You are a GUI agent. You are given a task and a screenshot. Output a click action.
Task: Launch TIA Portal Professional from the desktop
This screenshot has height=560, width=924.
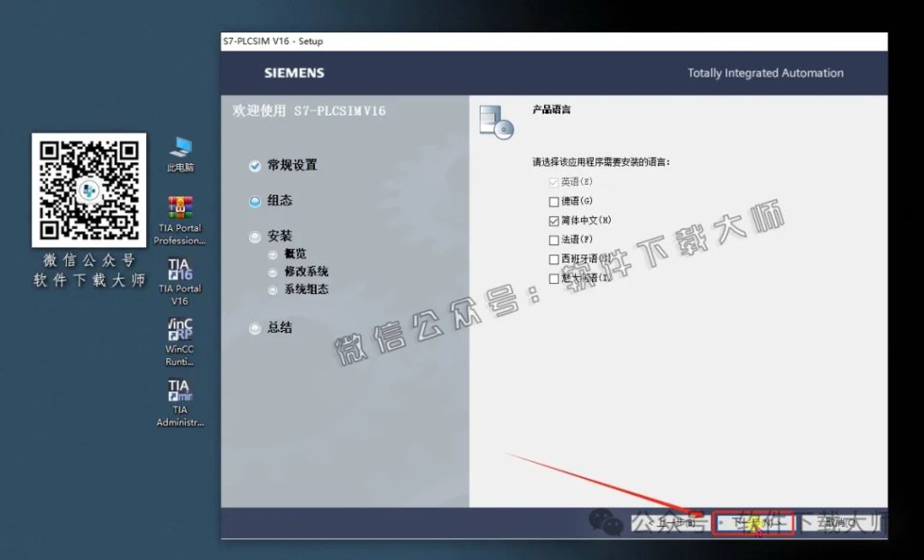[180, 206]
